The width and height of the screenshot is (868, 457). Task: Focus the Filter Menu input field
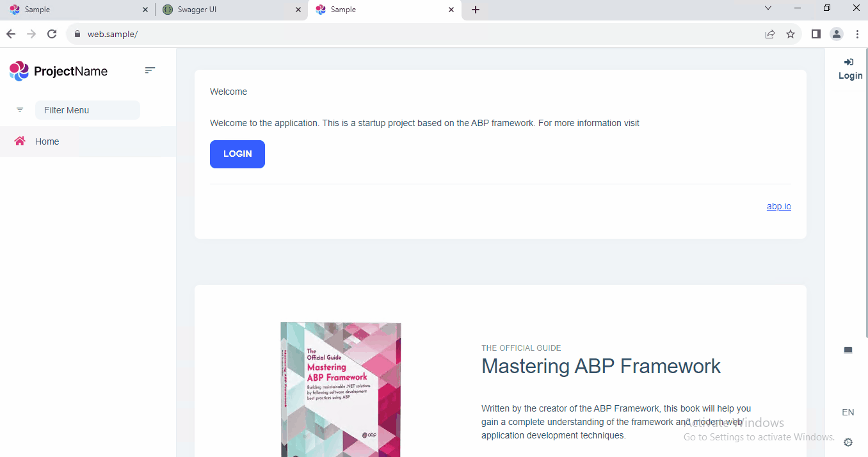click(x=88, y=110)
